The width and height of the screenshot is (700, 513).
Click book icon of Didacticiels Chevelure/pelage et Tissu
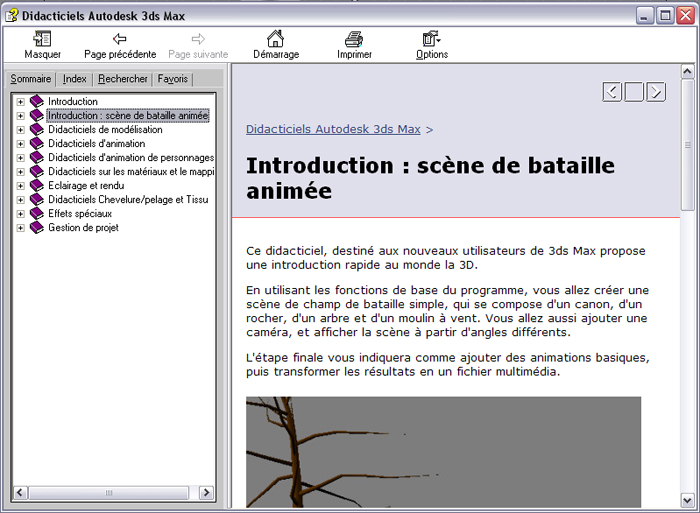pos(37,200)
